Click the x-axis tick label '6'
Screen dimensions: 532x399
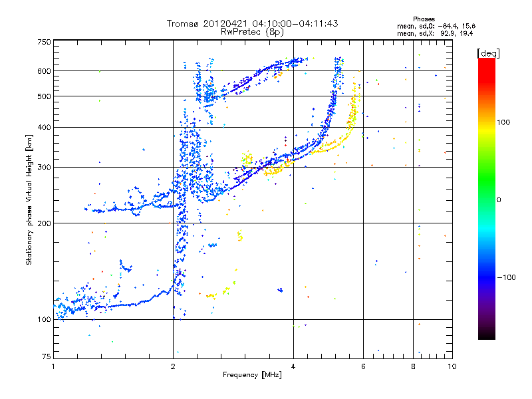tap(363, 366)
